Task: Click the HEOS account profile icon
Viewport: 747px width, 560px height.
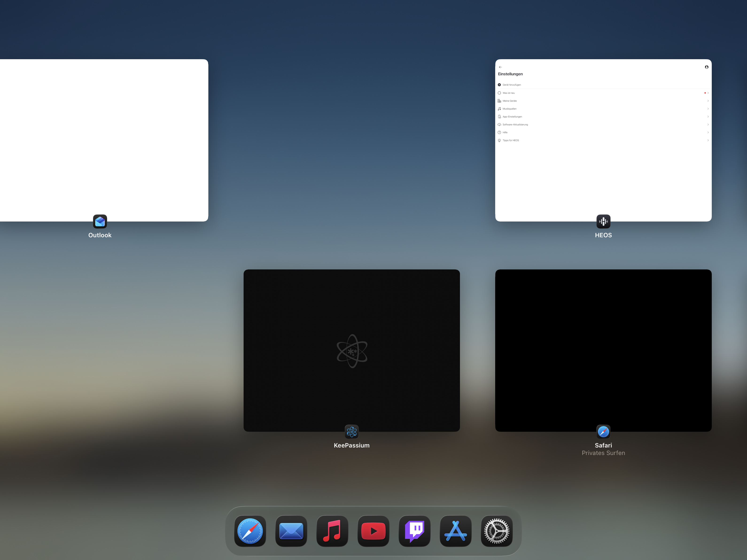Action: tap(706, 67)
